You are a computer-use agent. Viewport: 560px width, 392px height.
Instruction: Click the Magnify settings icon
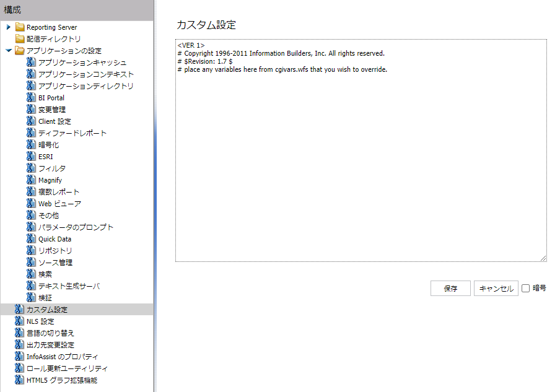tap(31, 180)
